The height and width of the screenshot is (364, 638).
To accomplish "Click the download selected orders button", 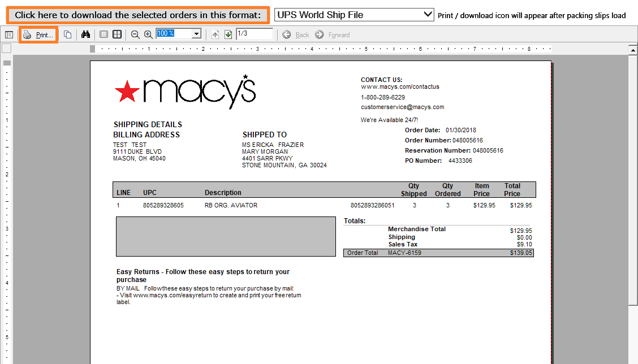I will click(x=138, y=15).
